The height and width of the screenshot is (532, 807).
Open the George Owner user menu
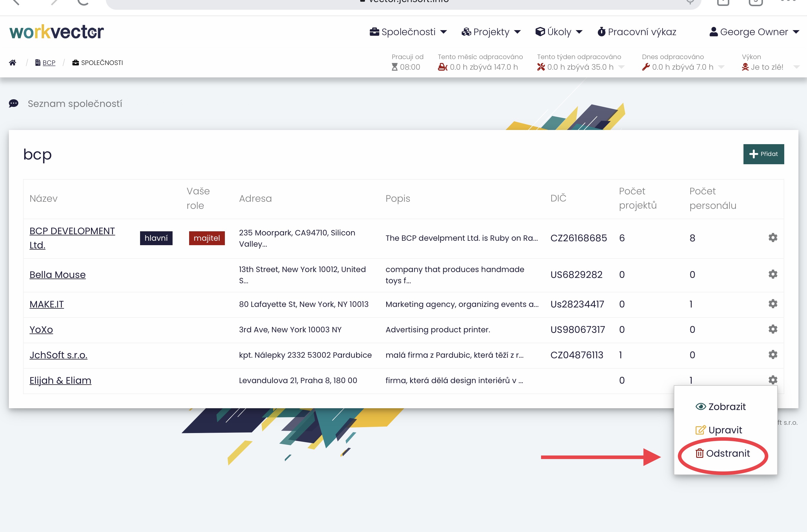pos(754,32)
